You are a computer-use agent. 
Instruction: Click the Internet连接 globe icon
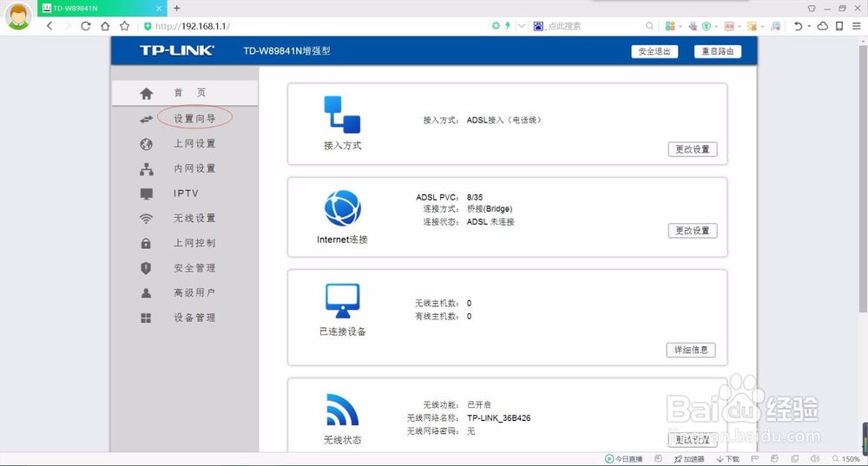click(343, 208)
